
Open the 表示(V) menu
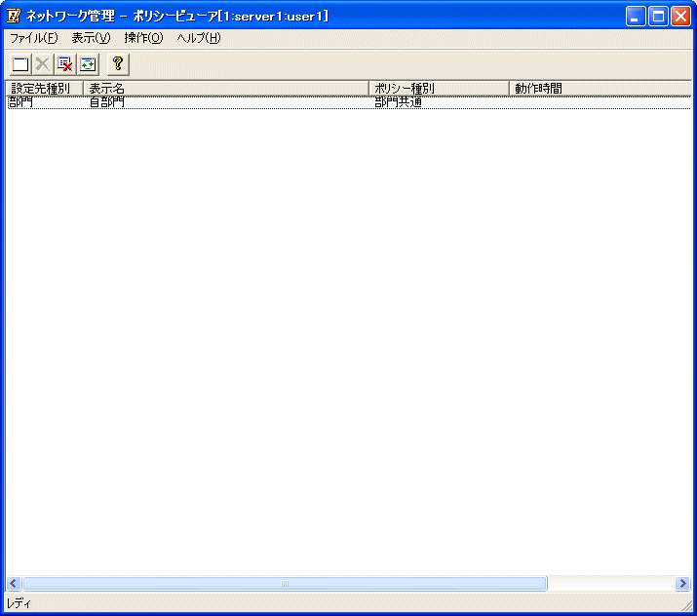click(91, 38)
